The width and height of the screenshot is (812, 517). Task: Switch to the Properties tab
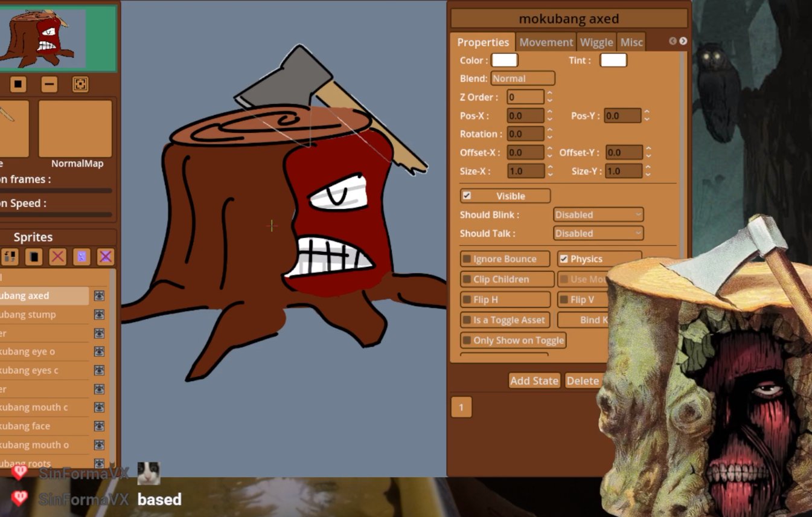[x=483, y=42]
